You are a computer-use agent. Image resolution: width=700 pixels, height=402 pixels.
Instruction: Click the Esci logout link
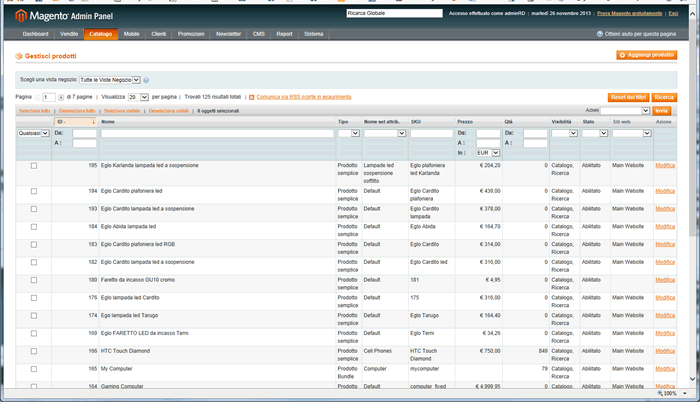[x=673, y=13]
